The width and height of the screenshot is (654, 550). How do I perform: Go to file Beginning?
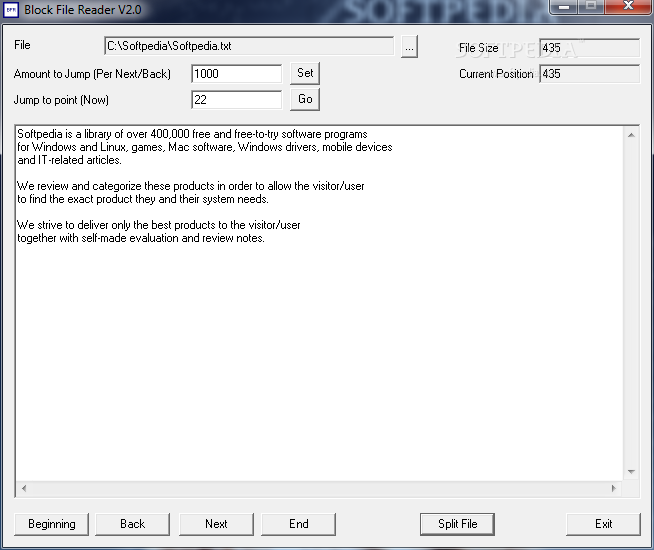point(52,524)
